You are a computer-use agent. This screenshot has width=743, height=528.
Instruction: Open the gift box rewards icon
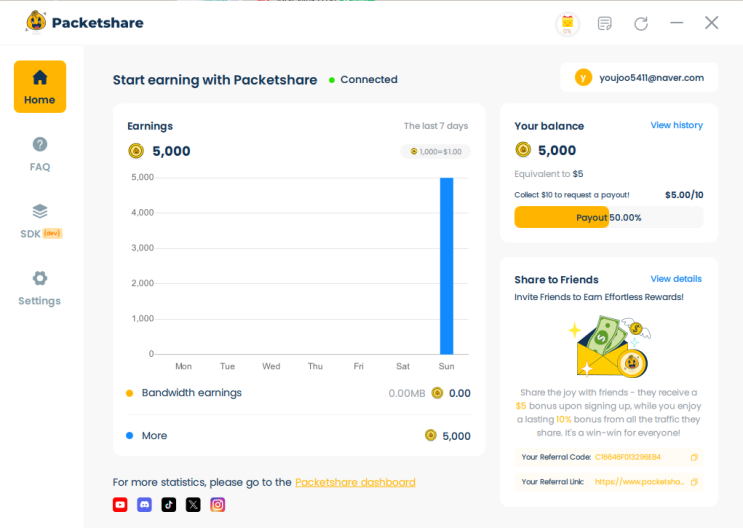pyautogui.click(x=567, y=23)
